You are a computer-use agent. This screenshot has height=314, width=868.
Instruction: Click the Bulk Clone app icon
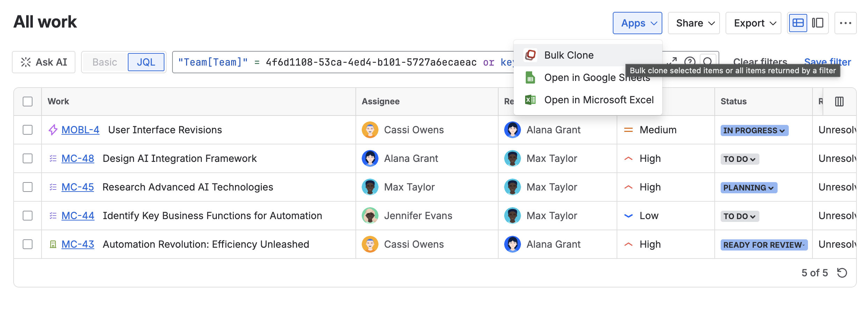pyautogui.click(x=530, y=55)
